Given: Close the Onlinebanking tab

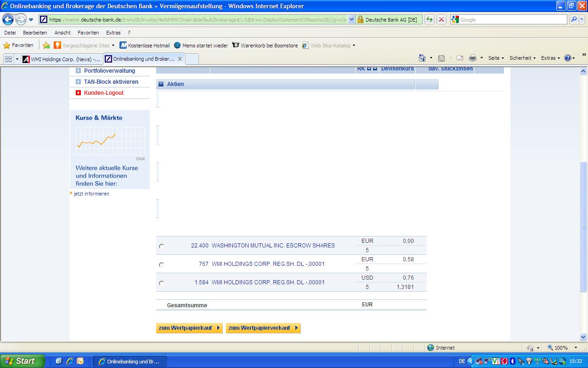Looking at the screenshot, I should click(180, 59).
